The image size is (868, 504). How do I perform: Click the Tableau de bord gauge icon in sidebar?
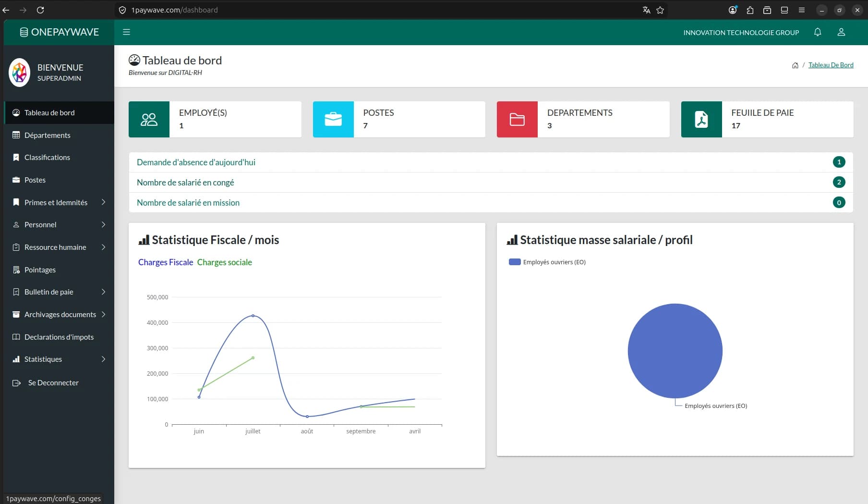coord(16,112)
